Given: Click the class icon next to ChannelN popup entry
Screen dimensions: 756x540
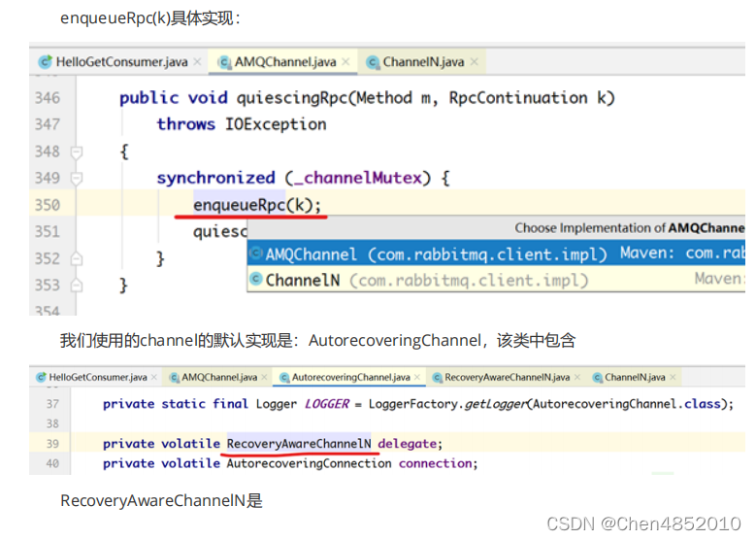Looking at the screenshot, I should pyautogui.click(x=256, y=279).
